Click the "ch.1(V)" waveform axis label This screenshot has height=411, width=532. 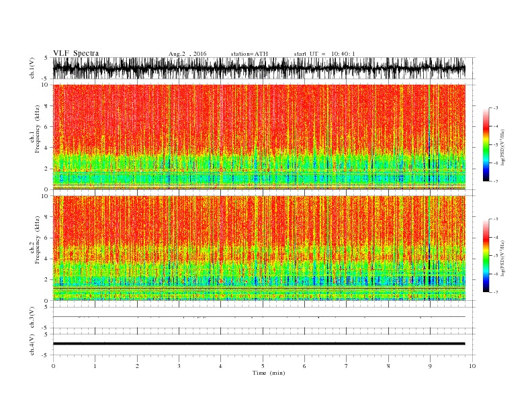[32, 68]
